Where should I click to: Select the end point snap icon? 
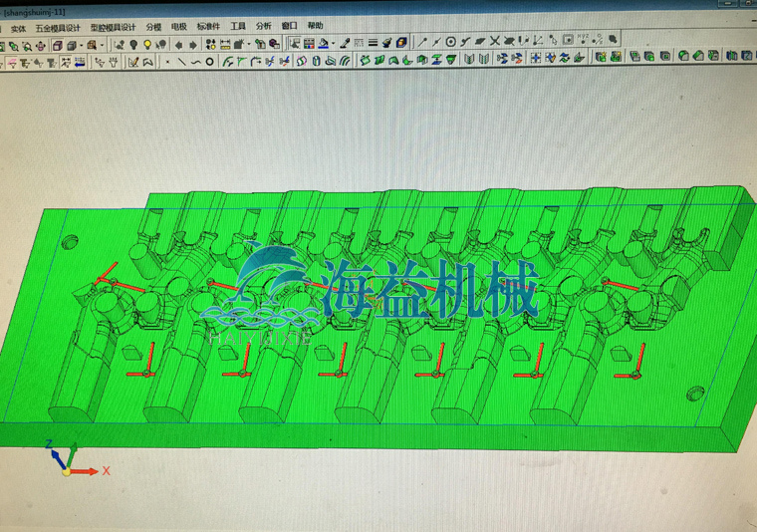tap(422, 42)
